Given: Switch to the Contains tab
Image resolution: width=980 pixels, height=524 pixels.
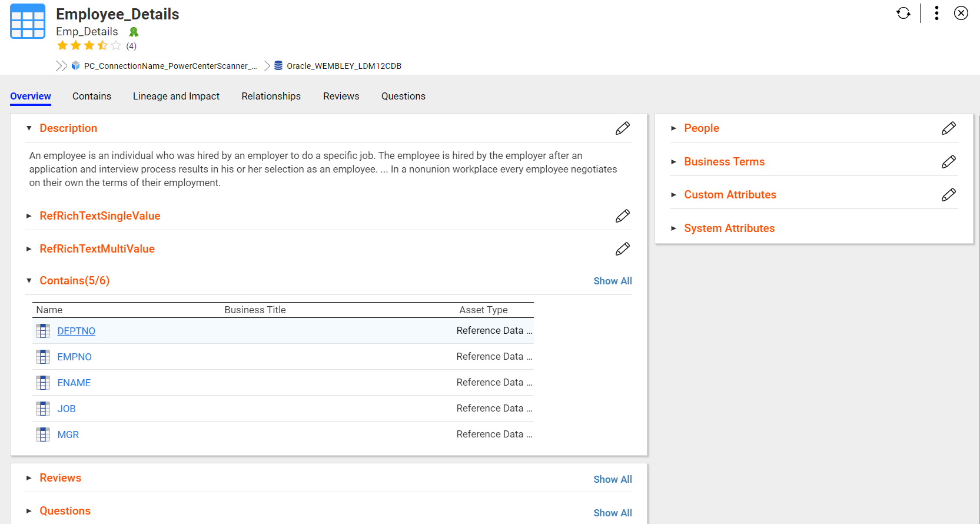Looking at the screenshot, I should (92, 96).
